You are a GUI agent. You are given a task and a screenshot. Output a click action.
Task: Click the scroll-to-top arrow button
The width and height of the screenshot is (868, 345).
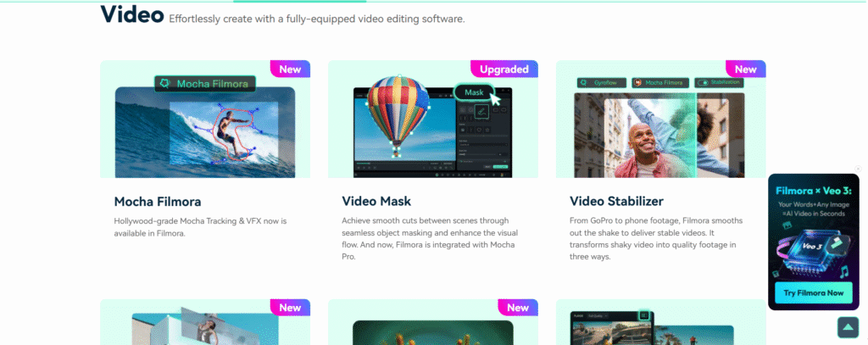point(848,328)
